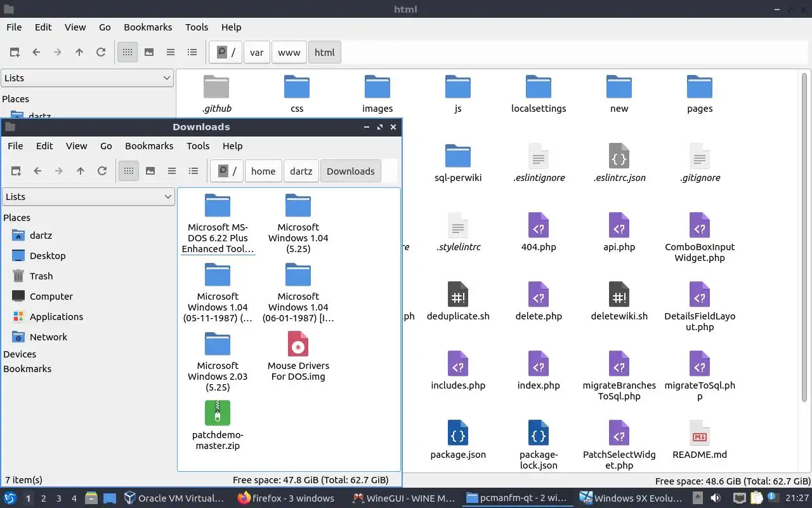The width and height of the screenshot is (812, 508).
Task: Select the package.json file
Action: coord(458,440)
